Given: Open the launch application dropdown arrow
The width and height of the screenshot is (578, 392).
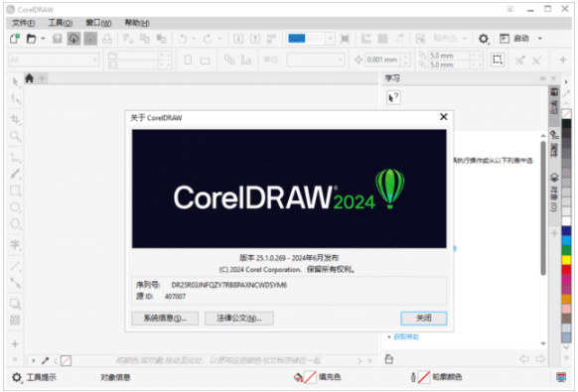Looking at the screenshot, I should coord(540,39).
